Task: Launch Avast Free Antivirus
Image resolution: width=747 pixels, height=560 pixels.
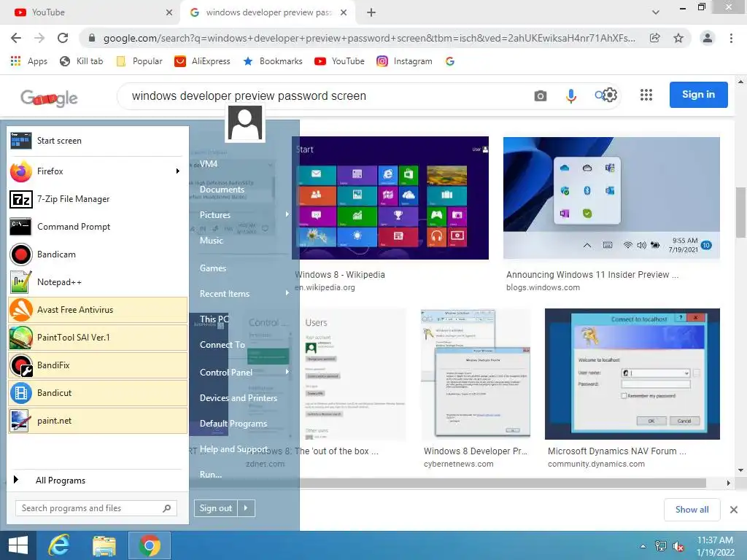Action: [x=98, y=309]
